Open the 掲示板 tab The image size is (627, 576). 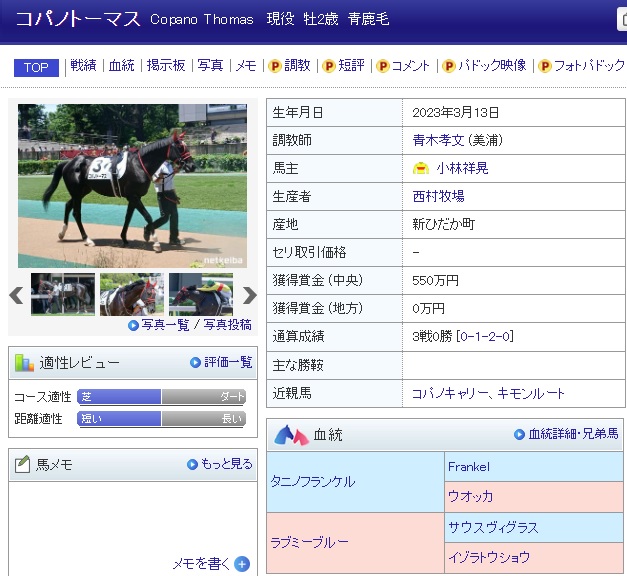[165, 66]
